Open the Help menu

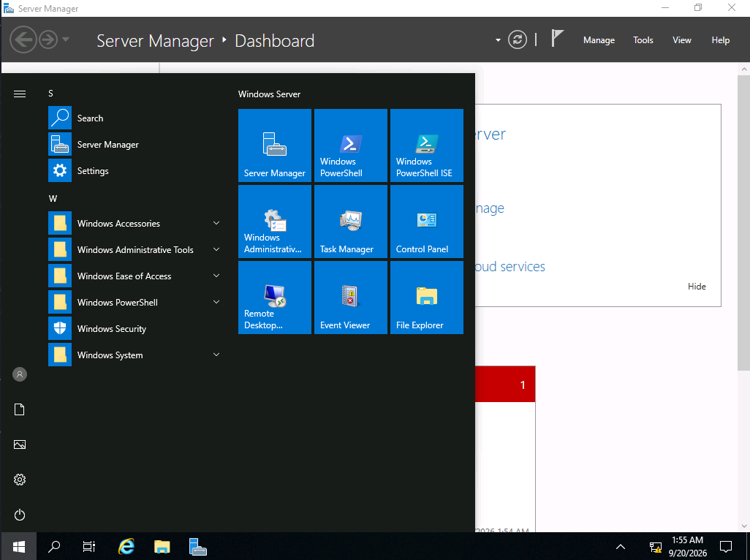720,40
